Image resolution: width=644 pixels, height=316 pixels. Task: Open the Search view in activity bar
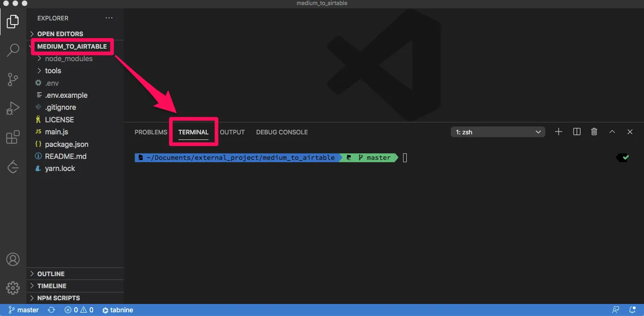click(x=13, y=50)
